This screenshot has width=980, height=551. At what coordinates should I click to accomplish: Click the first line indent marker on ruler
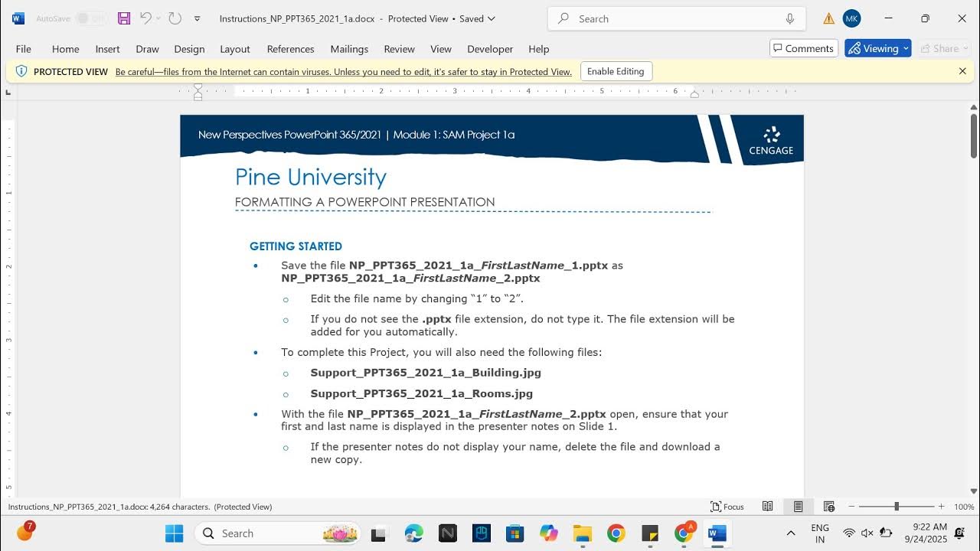pyautogui.click(x=198, y=87)
